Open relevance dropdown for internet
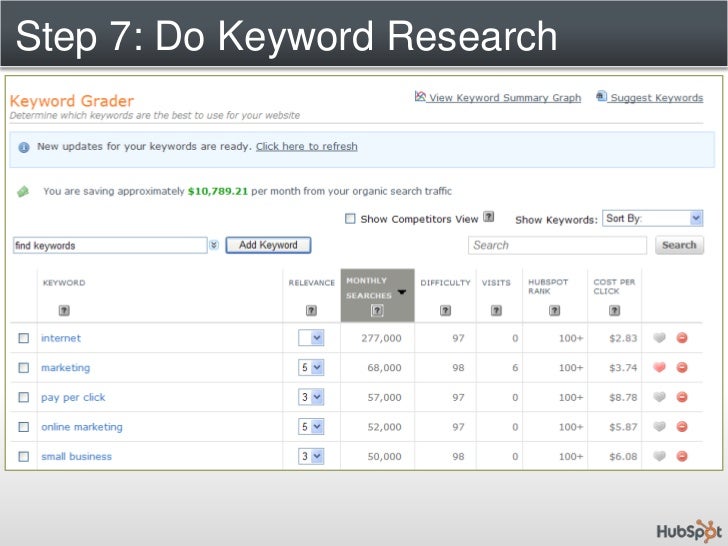Image resolution: width=728 pixels, height=546 pixels. point(311,338)
